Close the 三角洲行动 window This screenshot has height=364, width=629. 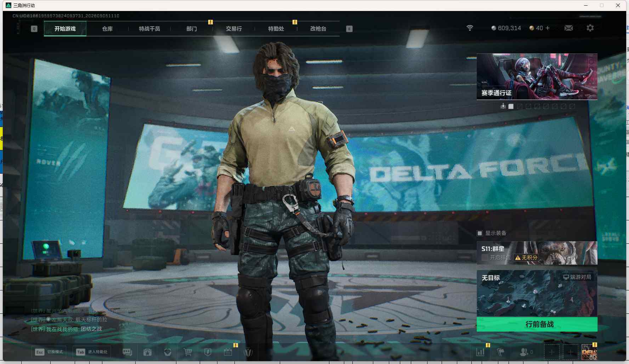click(618, 5)
